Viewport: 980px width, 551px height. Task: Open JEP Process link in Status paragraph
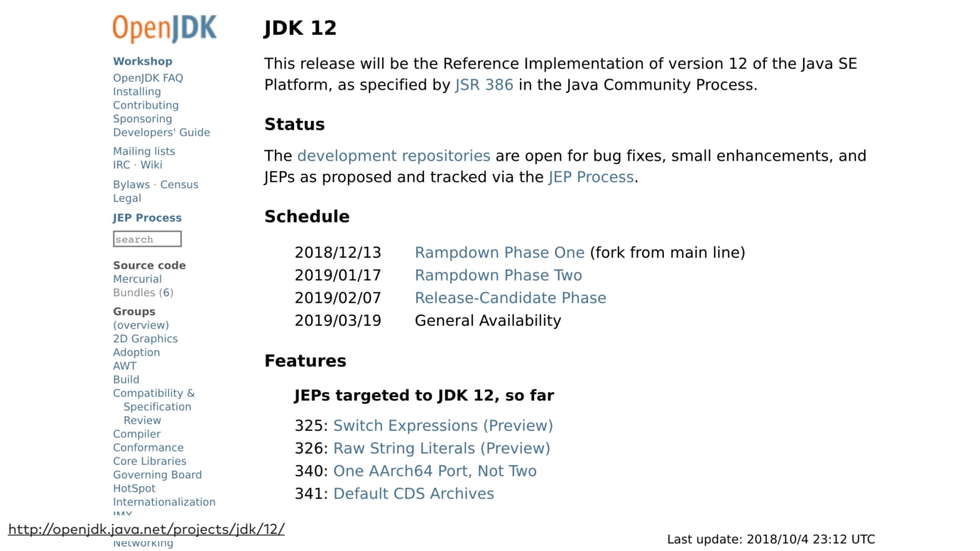pos(591,178)
